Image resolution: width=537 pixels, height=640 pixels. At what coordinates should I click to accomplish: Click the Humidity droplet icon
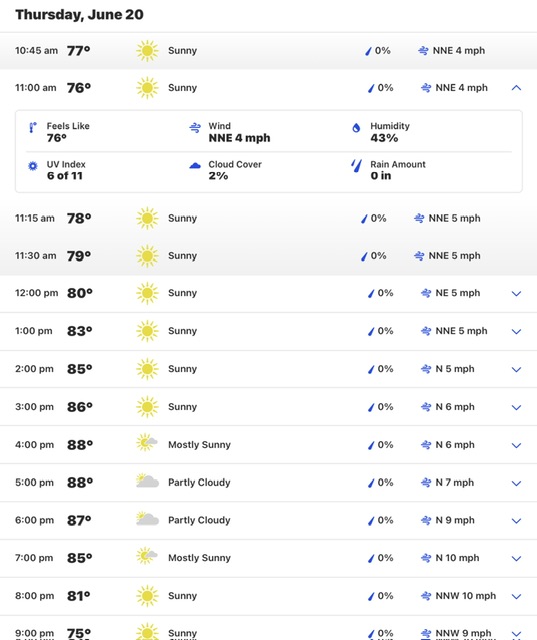point(356,128)
